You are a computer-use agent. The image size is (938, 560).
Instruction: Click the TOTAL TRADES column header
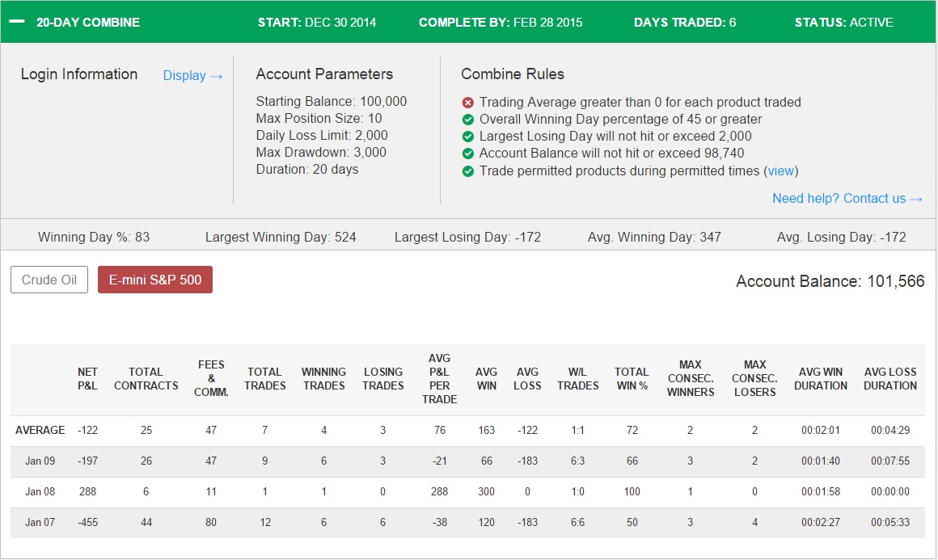point(265,379)
